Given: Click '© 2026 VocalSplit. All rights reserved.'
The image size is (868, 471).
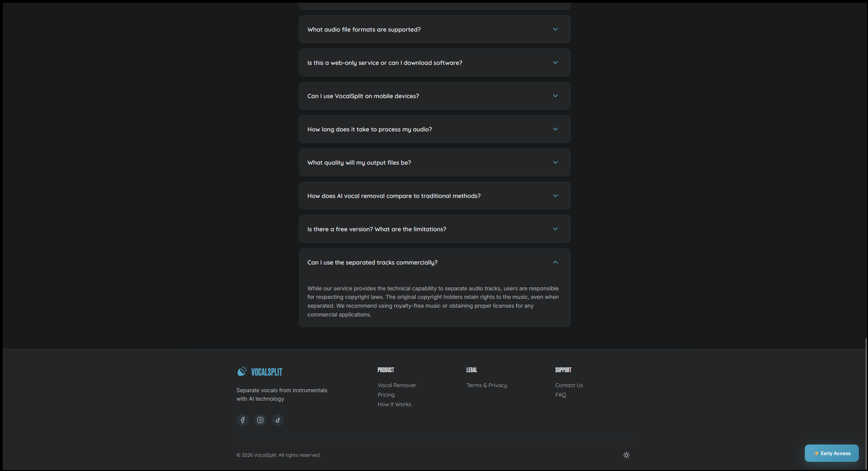Looking at the screenshot, I should coord(278,455).
